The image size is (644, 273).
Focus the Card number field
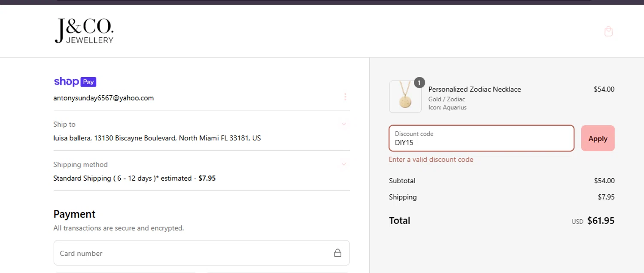pos(201,253)
